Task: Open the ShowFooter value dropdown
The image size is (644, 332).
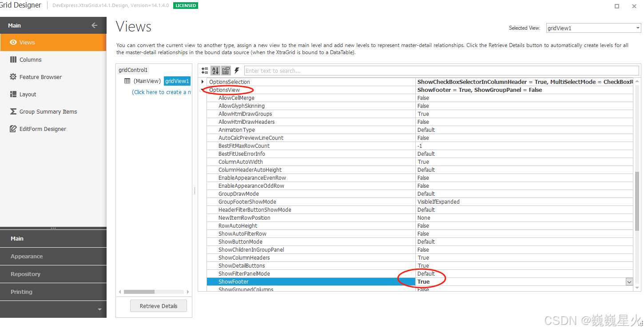Action: tap(629, 282)
